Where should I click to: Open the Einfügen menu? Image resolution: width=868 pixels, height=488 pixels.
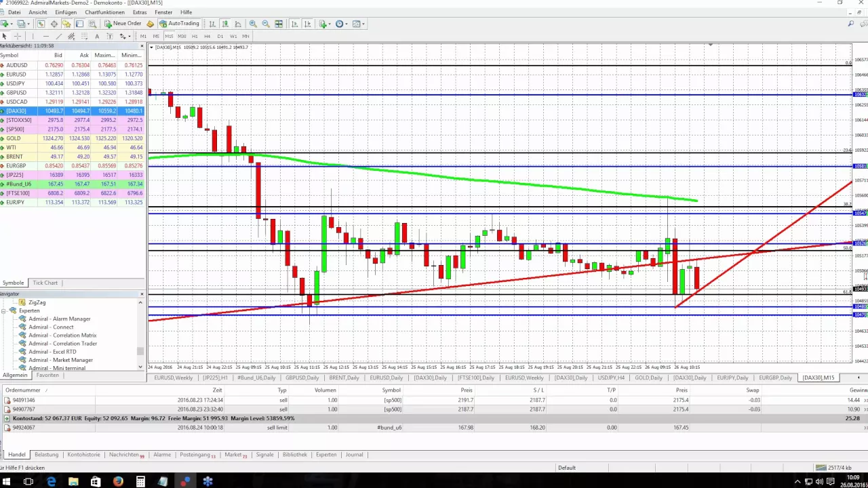coord(66,12)
